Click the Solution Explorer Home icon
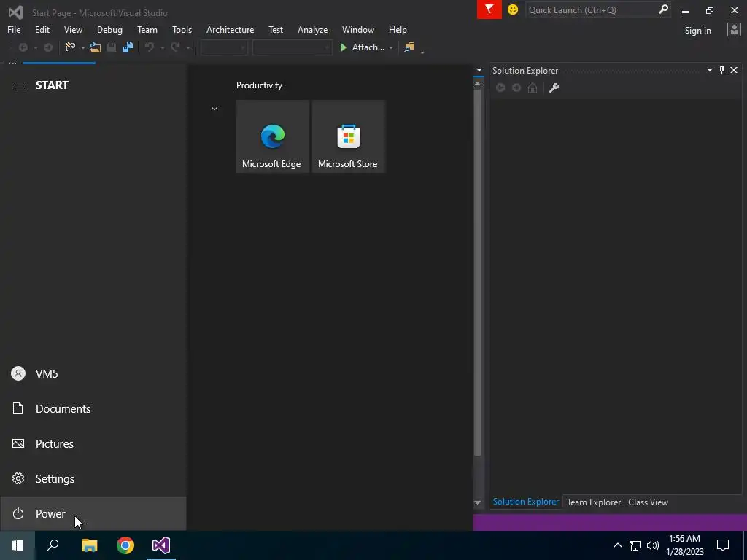The width and height of the screenshot is (747, 560). 533,87
